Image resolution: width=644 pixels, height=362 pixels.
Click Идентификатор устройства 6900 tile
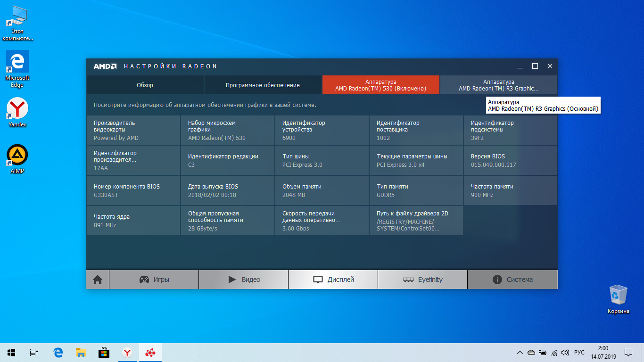[x=322, y=130]
